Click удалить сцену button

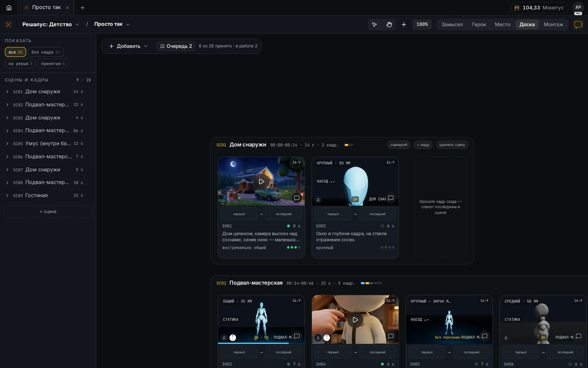click(x=452, y=145)
